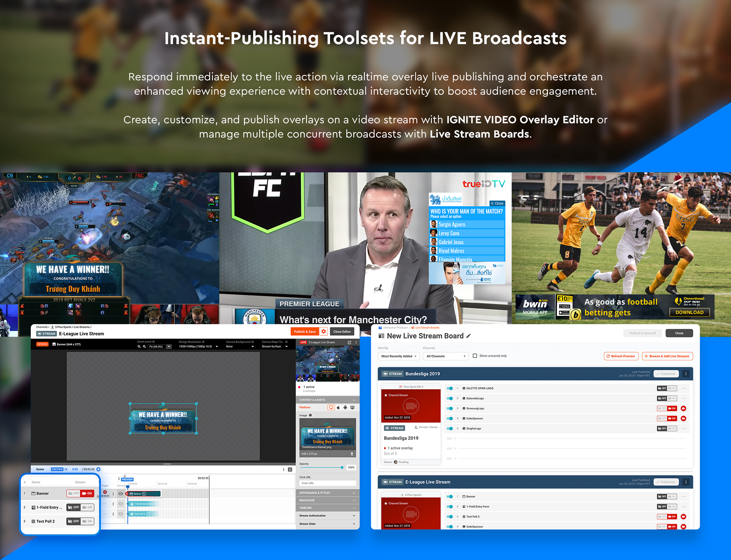Open the Design Resolution dropdown
The height and width of the screenshot is (560, 731).
tap(198, 347)
